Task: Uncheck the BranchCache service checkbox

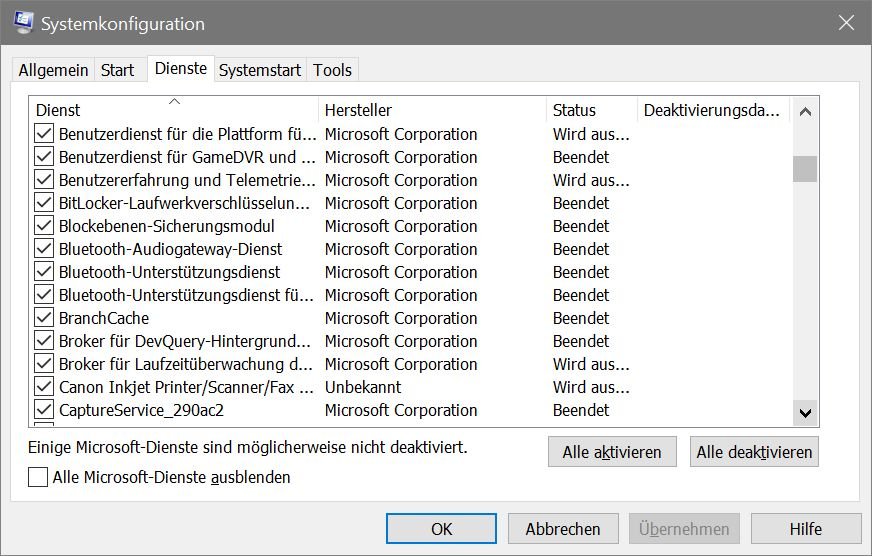Action: point(44,318)
